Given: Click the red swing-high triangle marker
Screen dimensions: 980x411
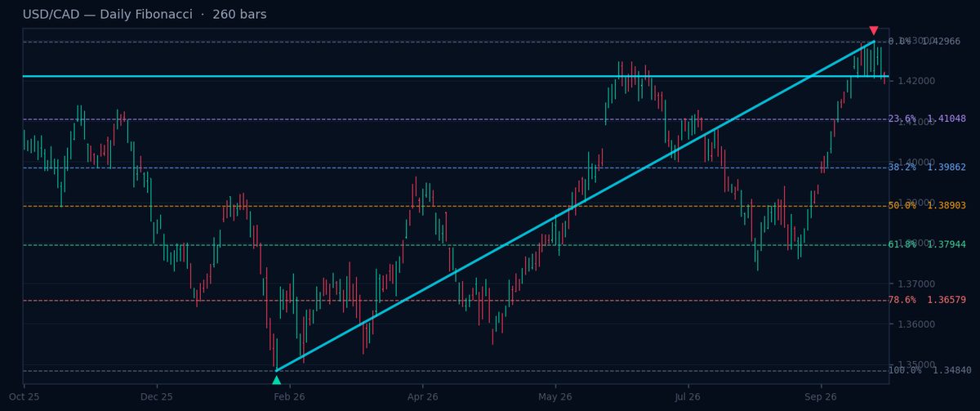Looking at the screenshot, I should 874,31.
